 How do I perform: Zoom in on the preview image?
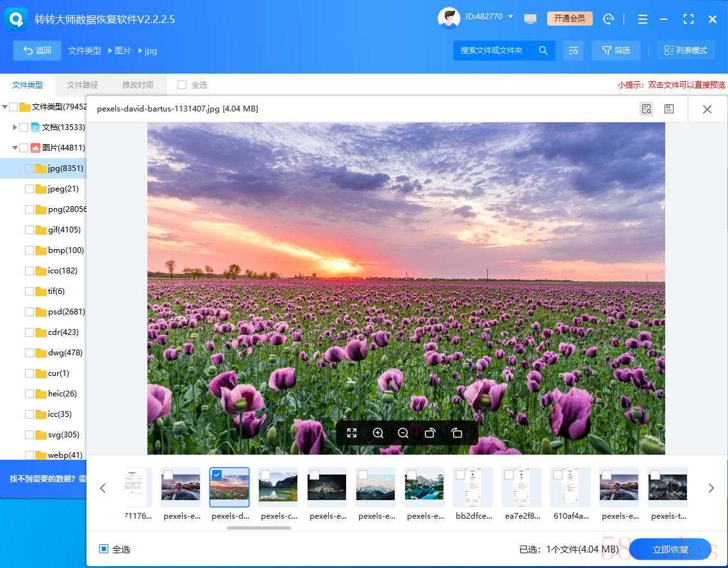tap(378, 433)
